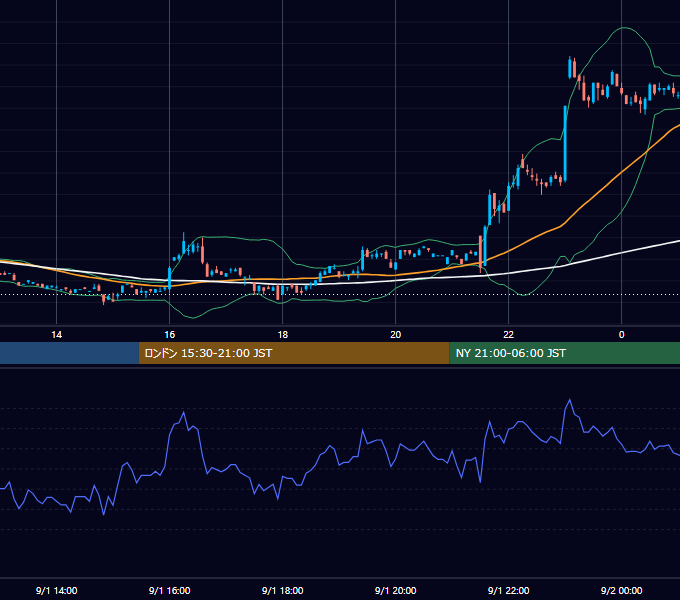Viewport: 680px width, 600px height.
Task: Click the 9/1 20:00 label on the lower axis
Action: pyautogui.click(x=396, y=590)
